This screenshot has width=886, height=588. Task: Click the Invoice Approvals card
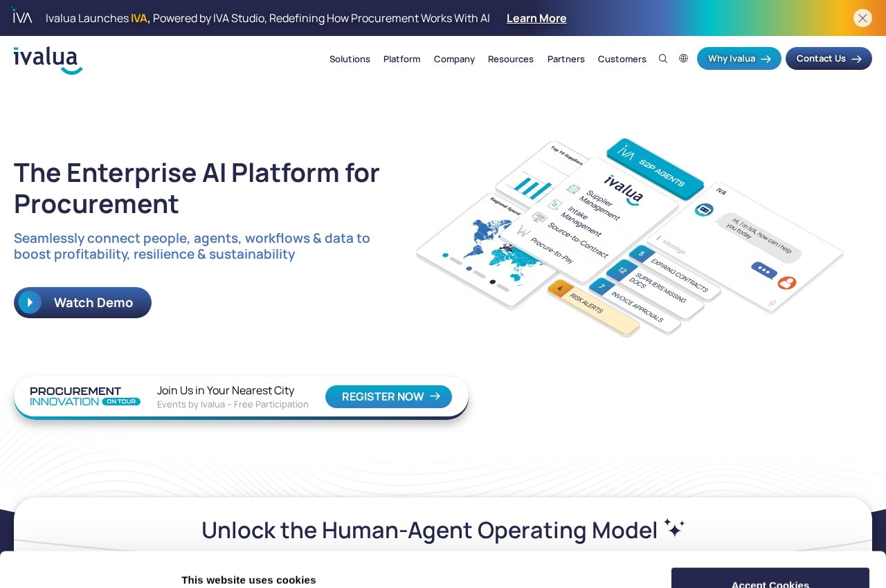635,306
